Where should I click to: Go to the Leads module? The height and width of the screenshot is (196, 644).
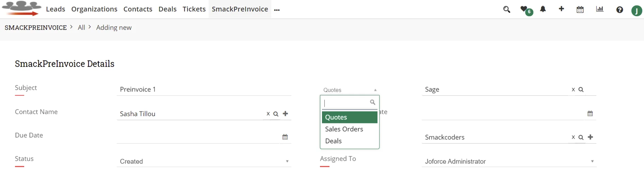(x=55, y=9)
